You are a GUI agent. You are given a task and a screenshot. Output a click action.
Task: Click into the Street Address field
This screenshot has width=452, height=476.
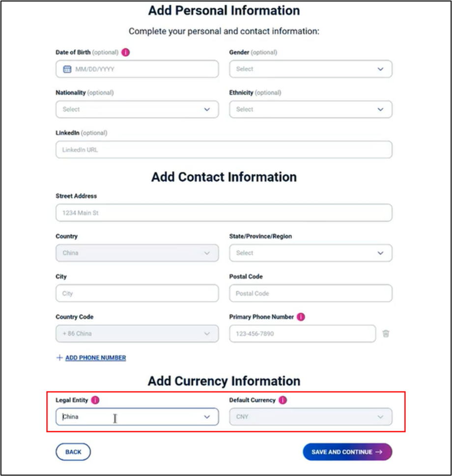point(224,213)
